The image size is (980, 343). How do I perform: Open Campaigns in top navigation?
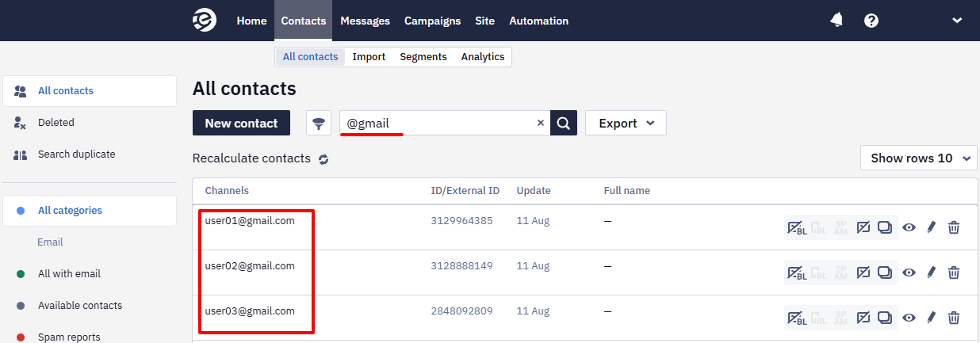pyautogui.click(x=432, y=21)
